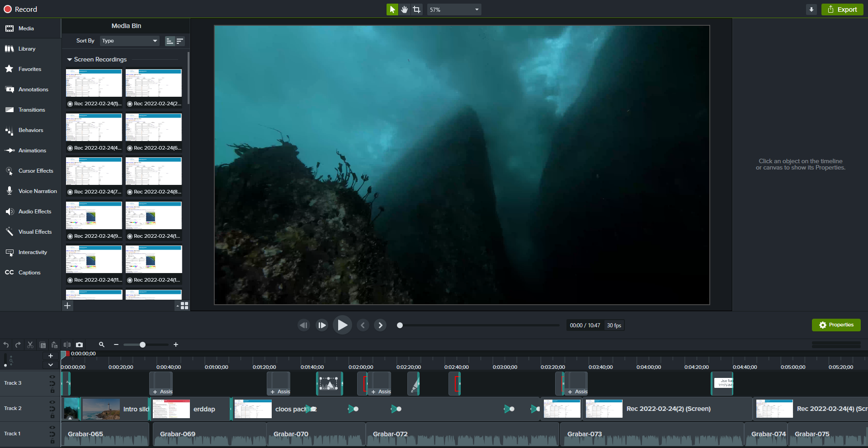
Task: Click the Cut scissors icon
Action: (x=30, y=345)
